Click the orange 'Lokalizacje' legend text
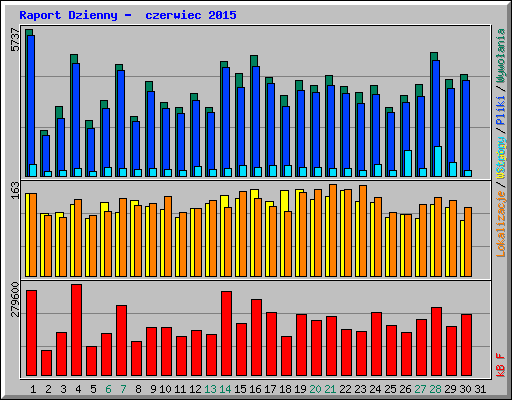Image resolution: width=512 pixels, height=400 pixels. point(501,224)
